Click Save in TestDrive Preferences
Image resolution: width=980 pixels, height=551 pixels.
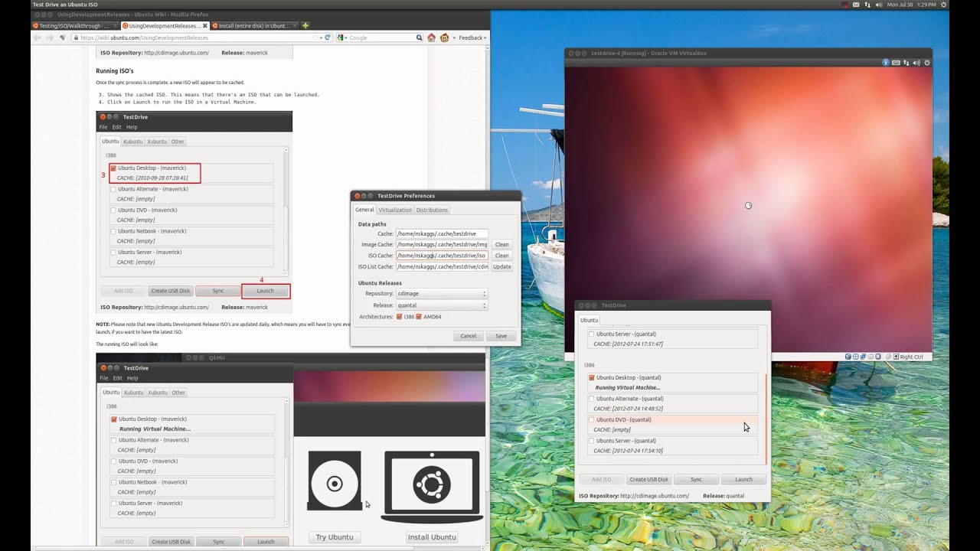pyautogui.click(x=501, y=336)
